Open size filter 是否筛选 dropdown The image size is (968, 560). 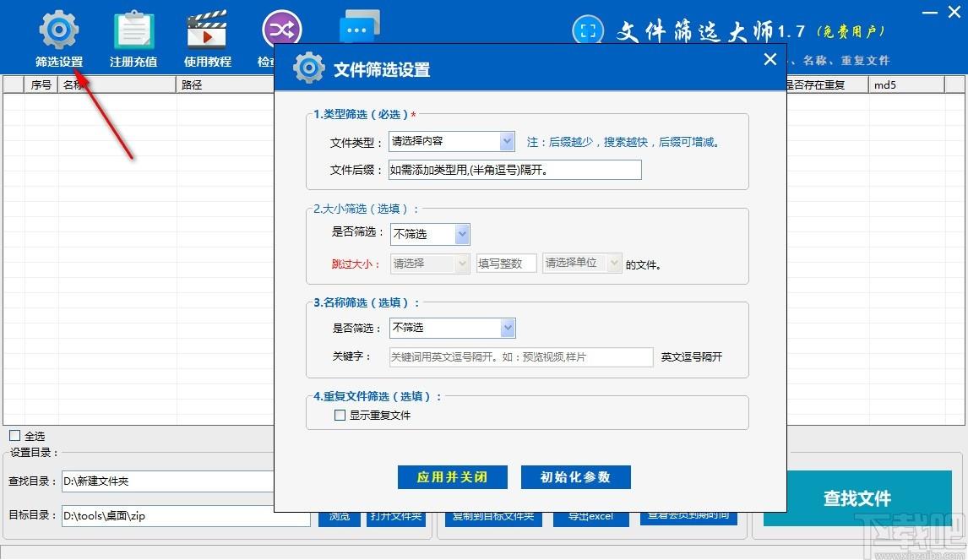430,234
